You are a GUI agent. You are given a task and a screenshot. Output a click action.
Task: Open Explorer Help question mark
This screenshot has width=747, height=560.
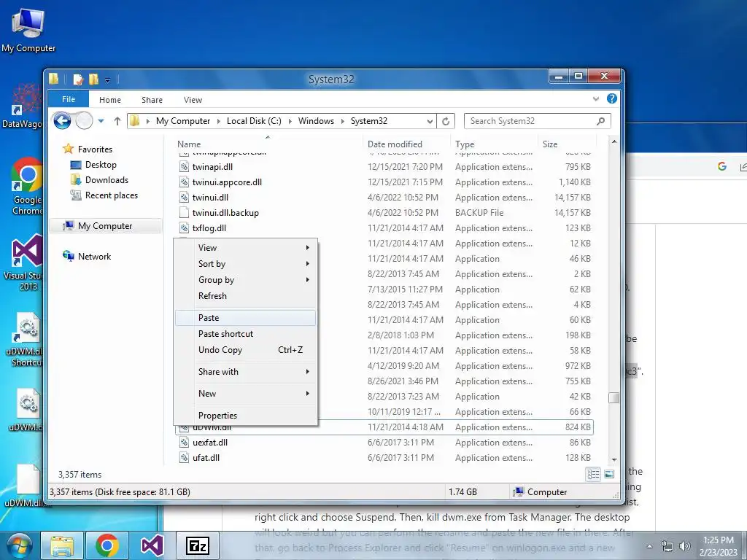pyautogui.click(x=612, y=98)
